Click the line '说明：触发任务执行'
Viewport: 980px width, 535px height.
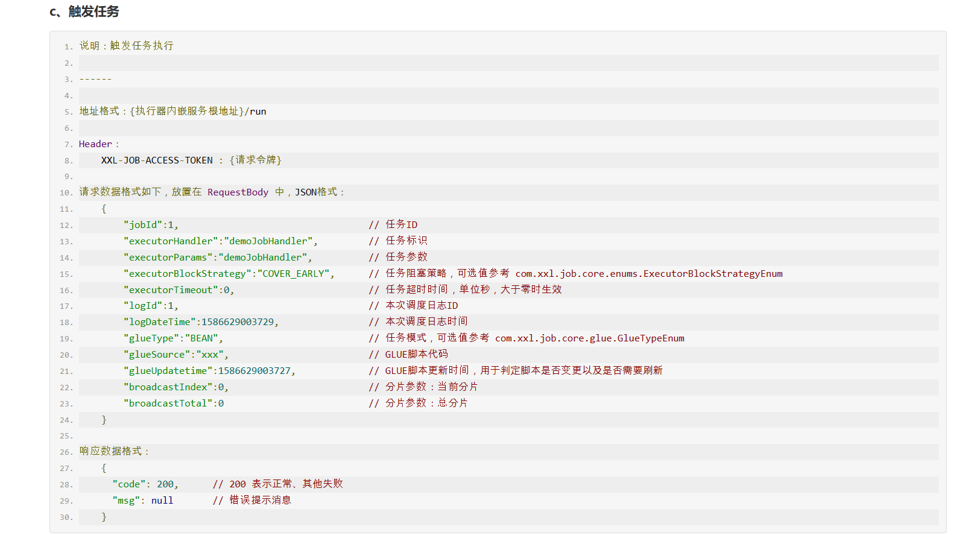pyautogui.click(x=126, y=46)
